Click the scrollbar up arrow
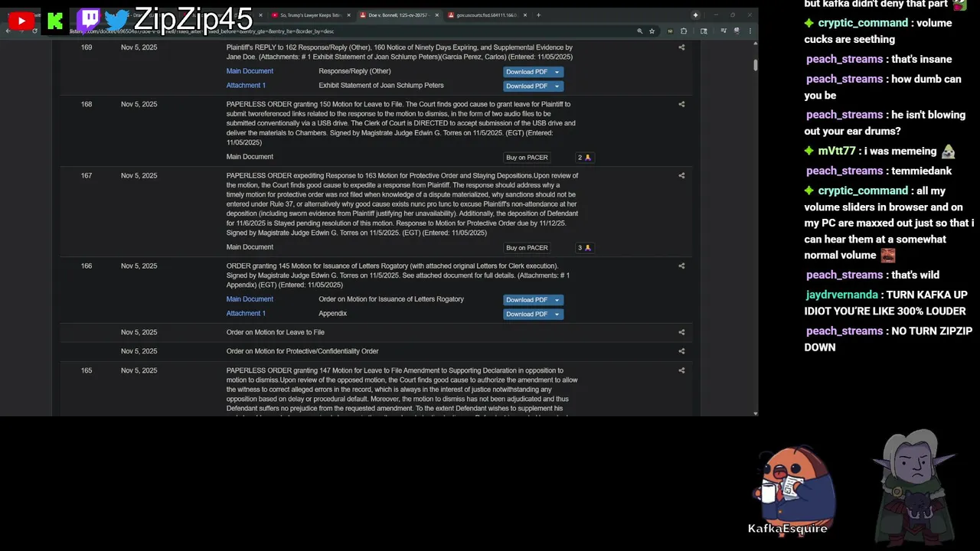 [x=756, y=44]
